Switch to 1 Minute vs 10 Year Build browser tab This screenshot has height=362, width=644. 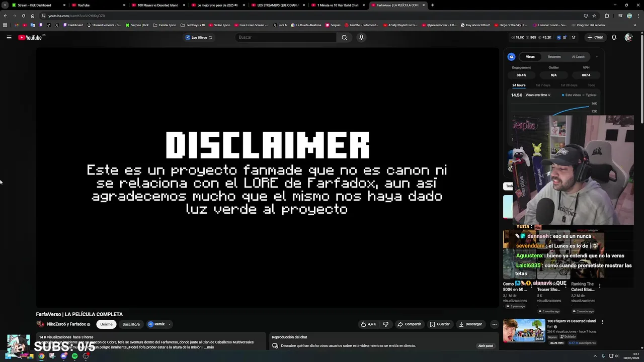[x=338, y=5]
